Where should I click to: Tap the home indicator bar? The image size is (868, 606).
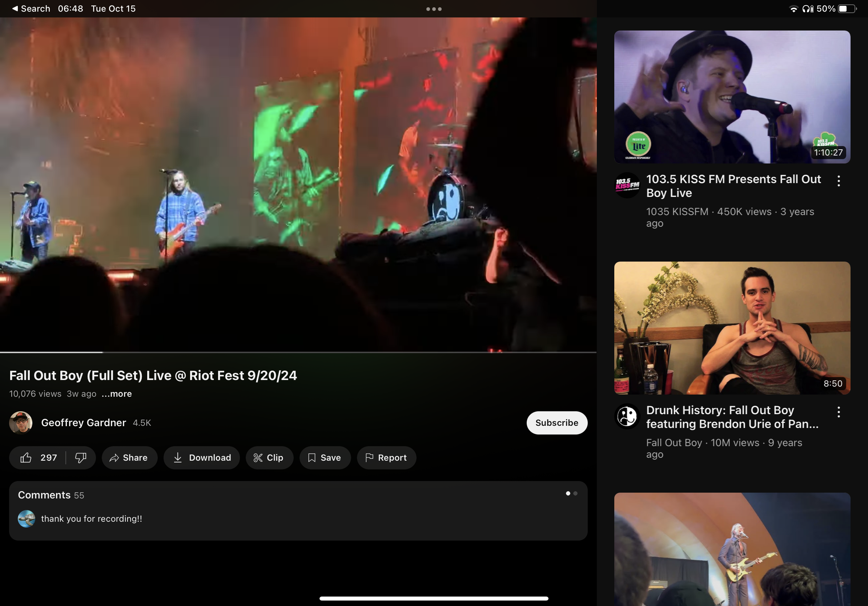434,598
